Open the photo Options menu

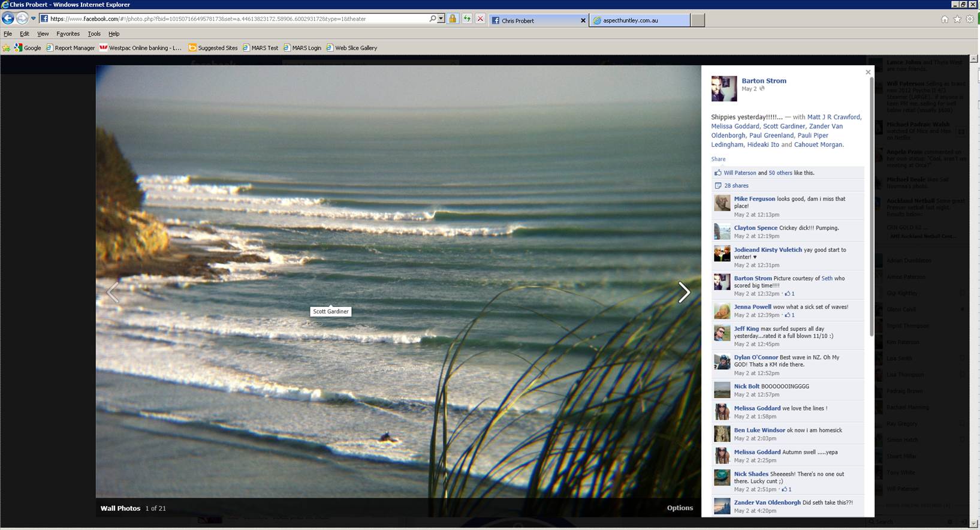(680, 508)
